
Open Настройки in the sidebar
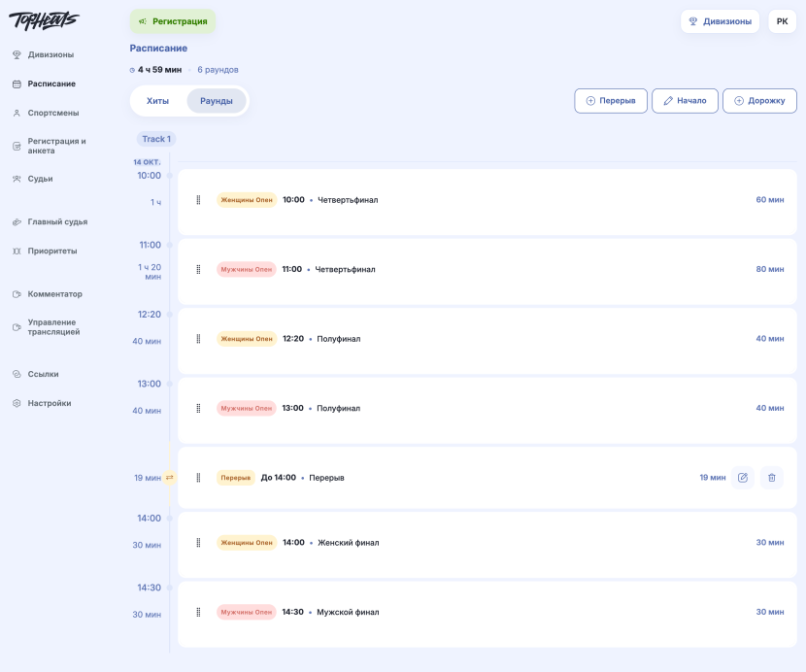[50, 403]
